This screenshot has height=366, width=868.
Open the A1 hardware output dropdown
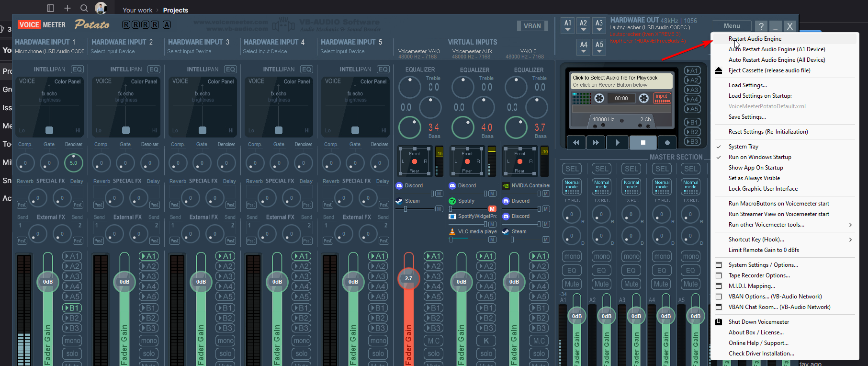568,26
